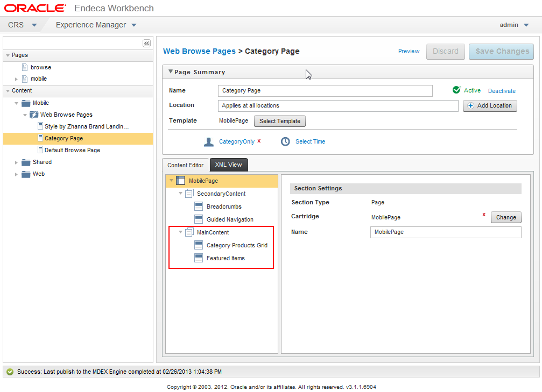Click the plus icon on Add Location
Viewport: 542px width, 392px height.
(x=470, y=106)
